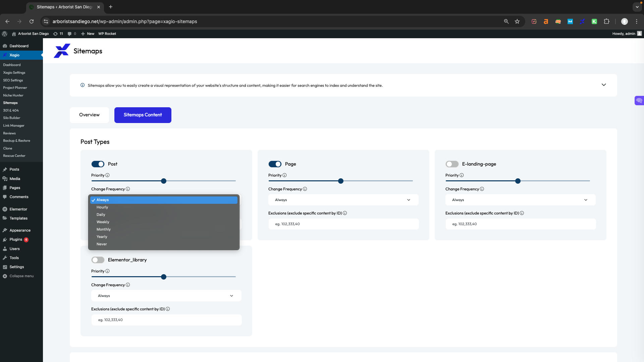Click info icon next to E-landing-page Priority
The image size is (644, 362).
click(462, 175)
